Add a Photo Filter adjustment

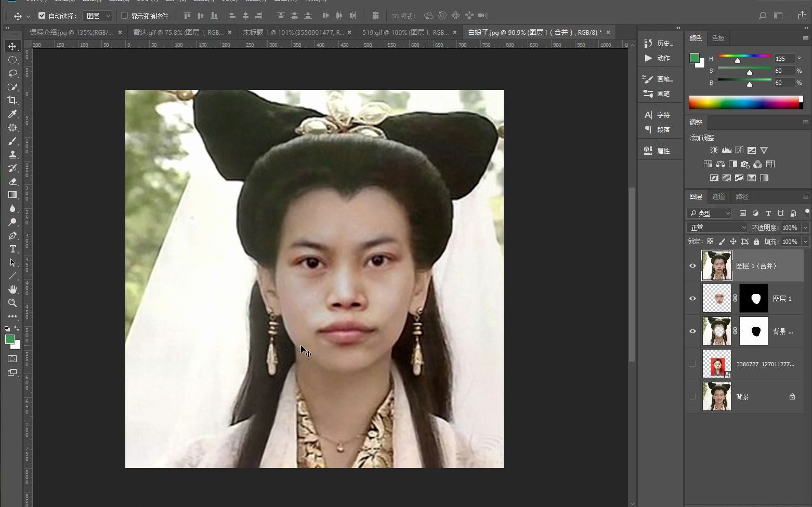tap(745, 164)
